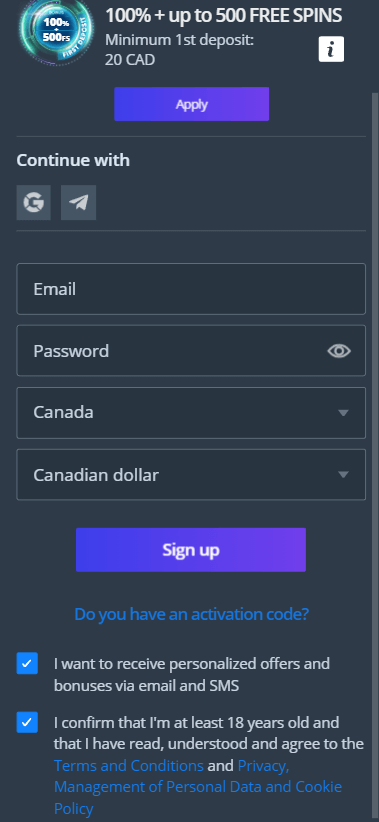Image resolution: width=379 pixels, height=822 pixels.
Task: Click the scrollbar on the right edge
Action: point(375,456)
